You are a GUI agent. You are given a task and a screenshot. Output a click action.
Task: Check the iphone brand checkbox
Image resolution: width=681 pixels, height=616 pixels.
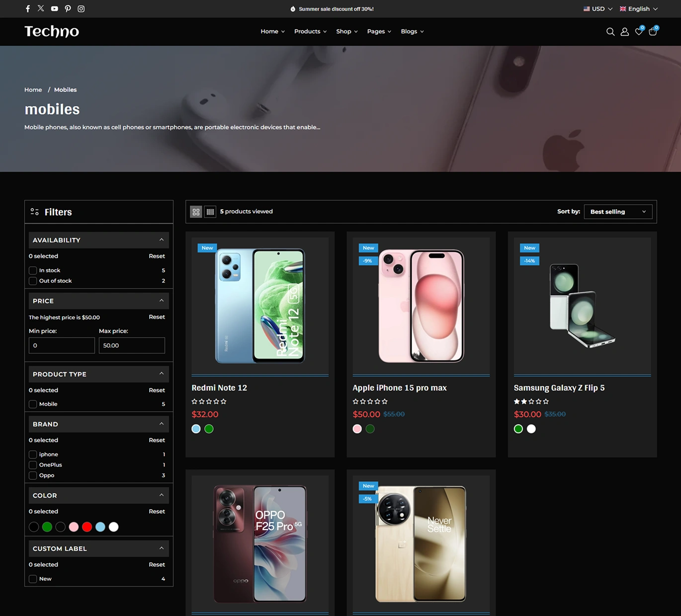33,454
